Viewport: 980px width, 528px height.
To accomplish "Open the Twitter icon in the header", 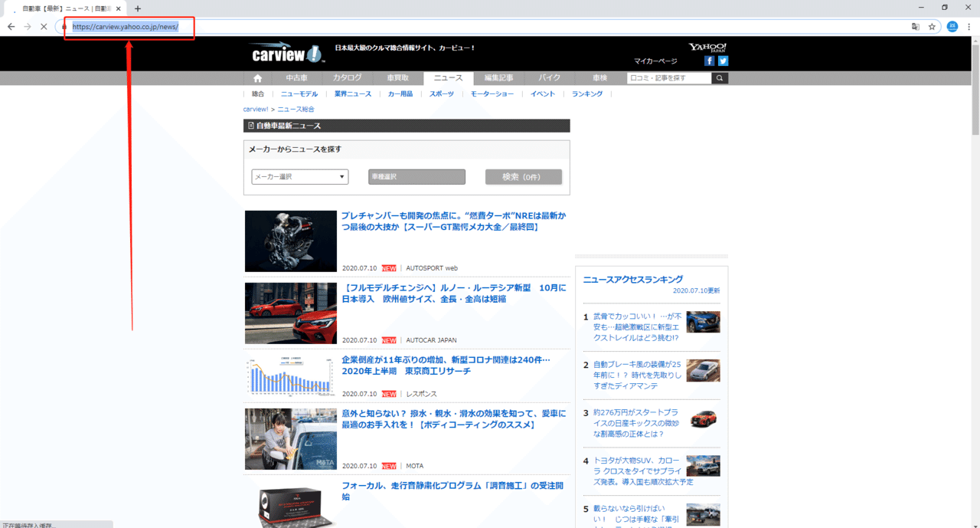I will (x=724, y=61).
